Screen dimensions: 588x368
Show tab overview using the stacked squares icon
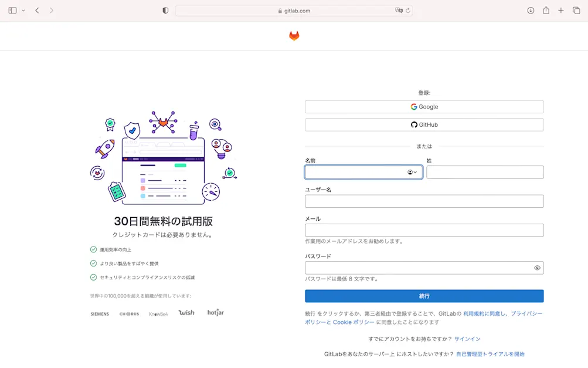[576, 10]
